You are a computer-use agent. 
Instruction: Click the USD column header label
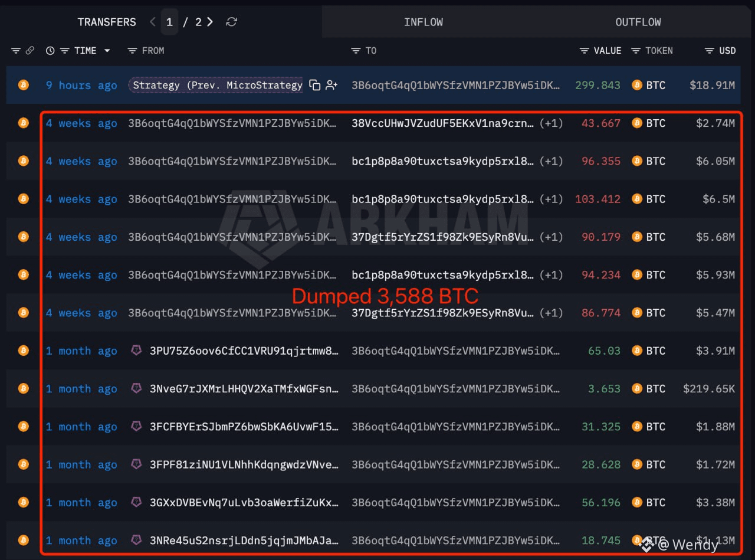727,51
